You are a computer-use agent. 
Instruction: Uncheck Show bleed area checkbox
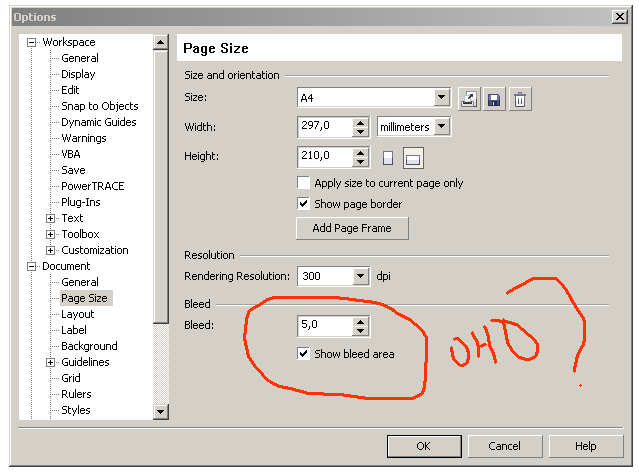pos(304,354)
